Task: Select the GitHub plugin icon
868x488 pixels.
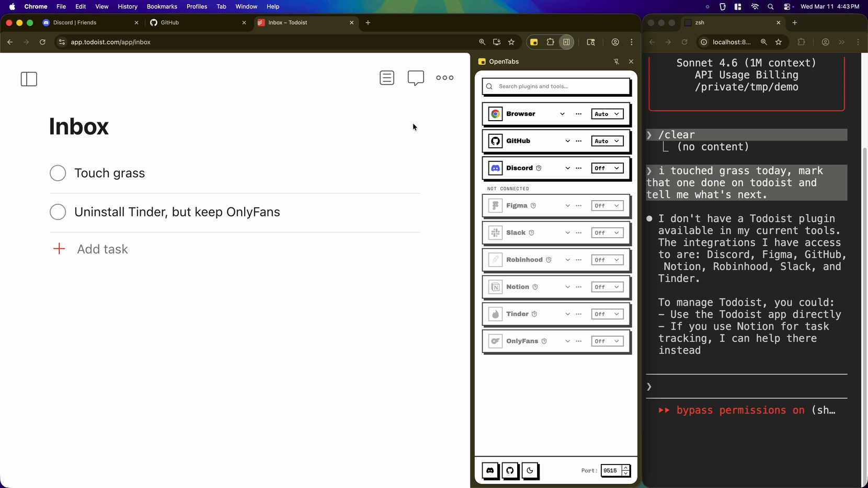Action: pos(495,141)
